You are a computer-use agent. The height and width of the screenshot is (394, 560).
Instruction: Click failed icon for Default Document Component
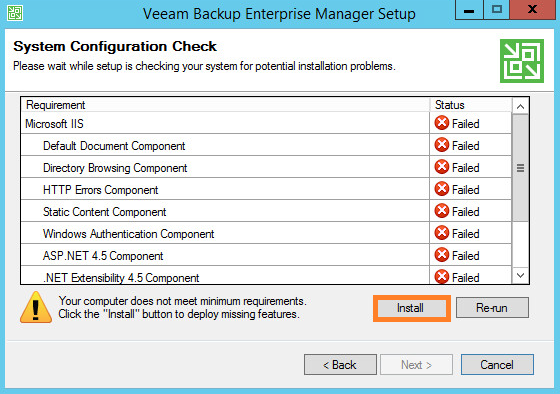442,145
